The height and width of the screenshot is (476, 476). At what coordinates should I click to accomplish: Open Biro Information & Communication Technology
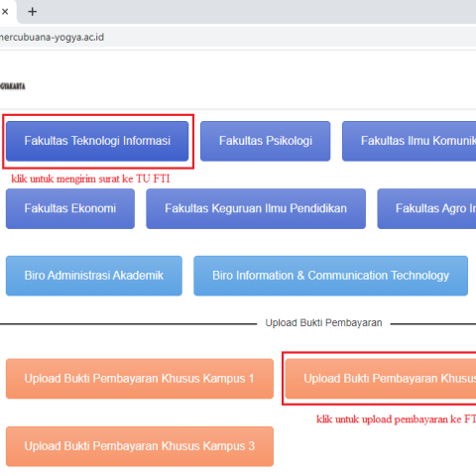[330, 276]
